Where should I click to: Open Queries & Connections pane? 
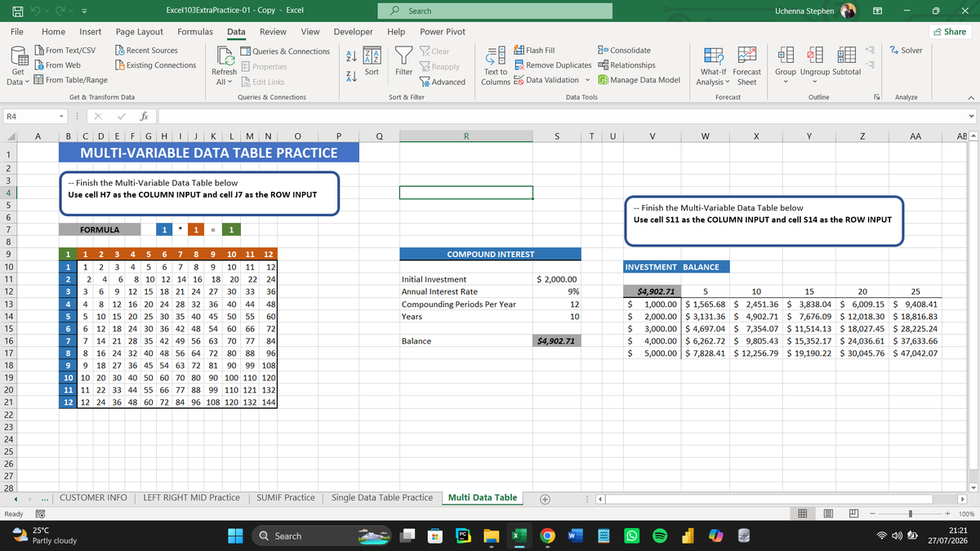click(x=285, y=51)
